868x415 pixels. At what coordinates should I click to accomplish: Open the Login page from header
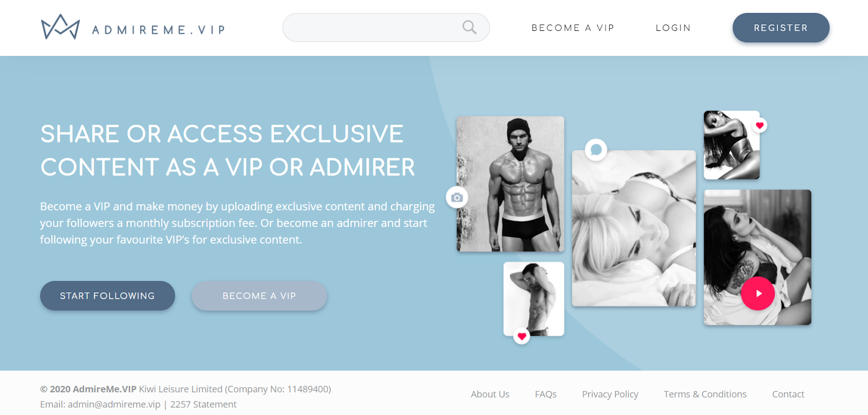673,28
